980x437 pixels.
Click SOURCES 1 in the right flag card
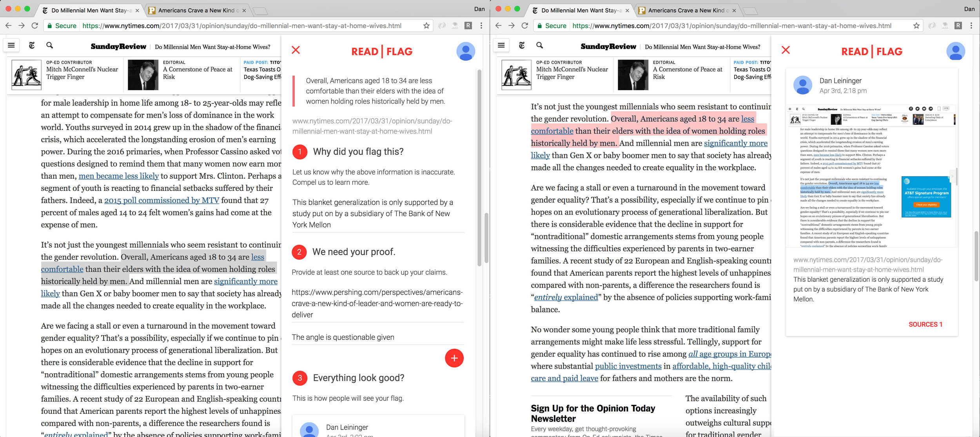click(925, 325)
